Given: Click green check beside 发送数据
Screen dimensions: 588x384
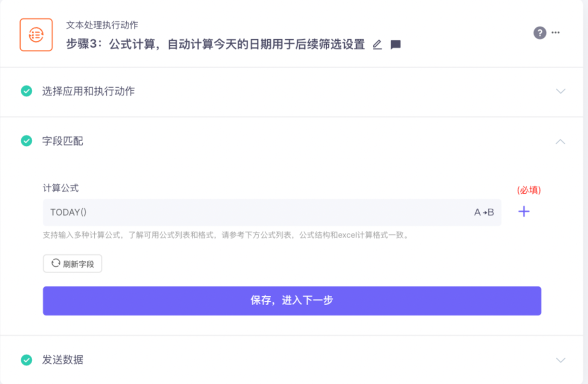Looking at the screenshot, I should point(26,360).
